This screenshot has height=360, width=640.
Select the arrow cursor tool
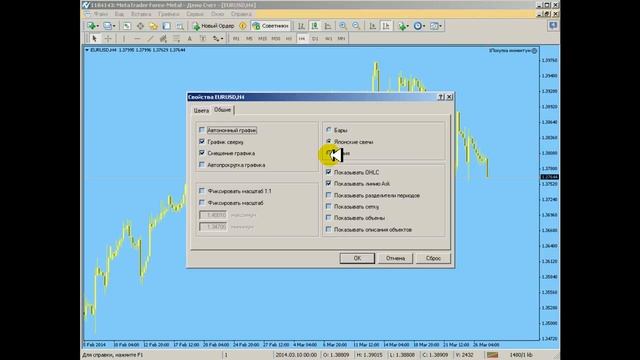point(94,39)
